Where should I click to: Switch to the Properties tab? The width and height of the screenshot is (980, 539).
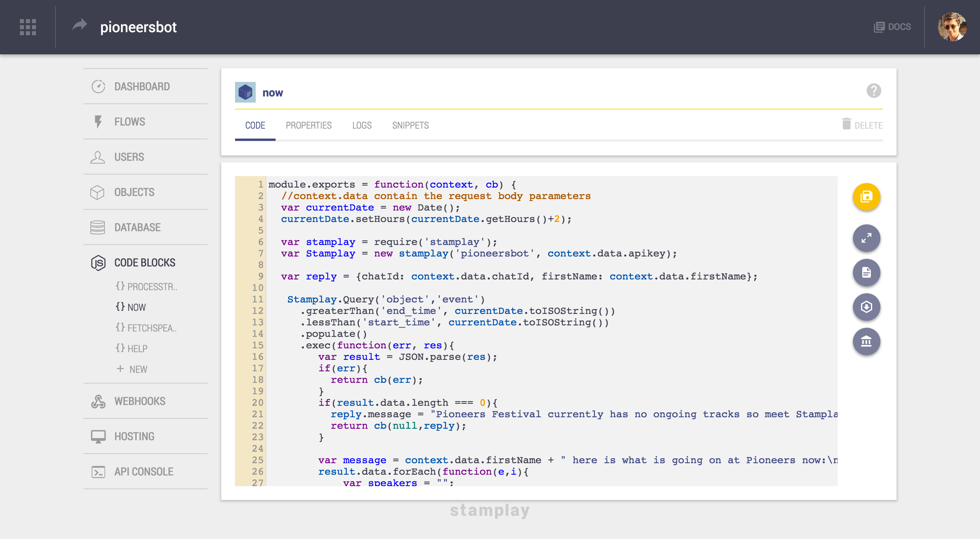(x=309, y=126)
